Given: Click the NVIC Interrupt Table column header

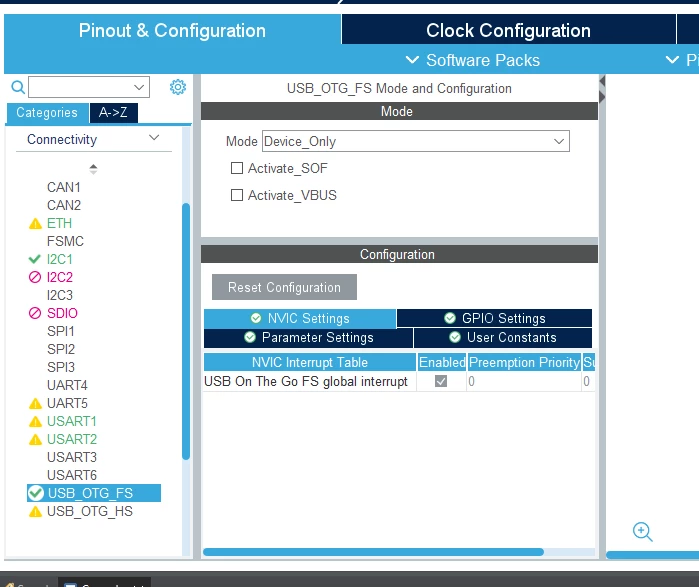Looking at the screenshot, I should pyautogui.click(x=310, y=362).
